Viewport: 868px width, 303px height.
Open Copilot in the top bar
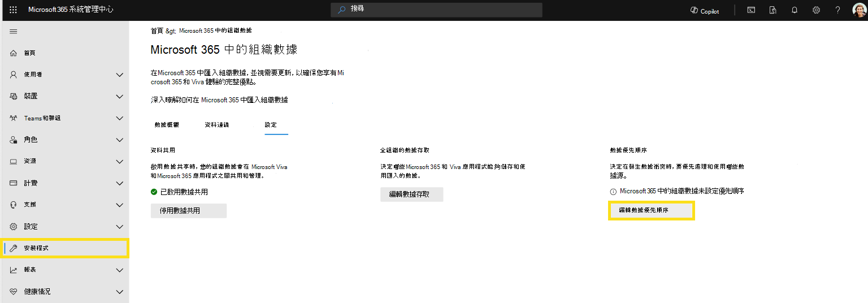(x=705, y=11)
